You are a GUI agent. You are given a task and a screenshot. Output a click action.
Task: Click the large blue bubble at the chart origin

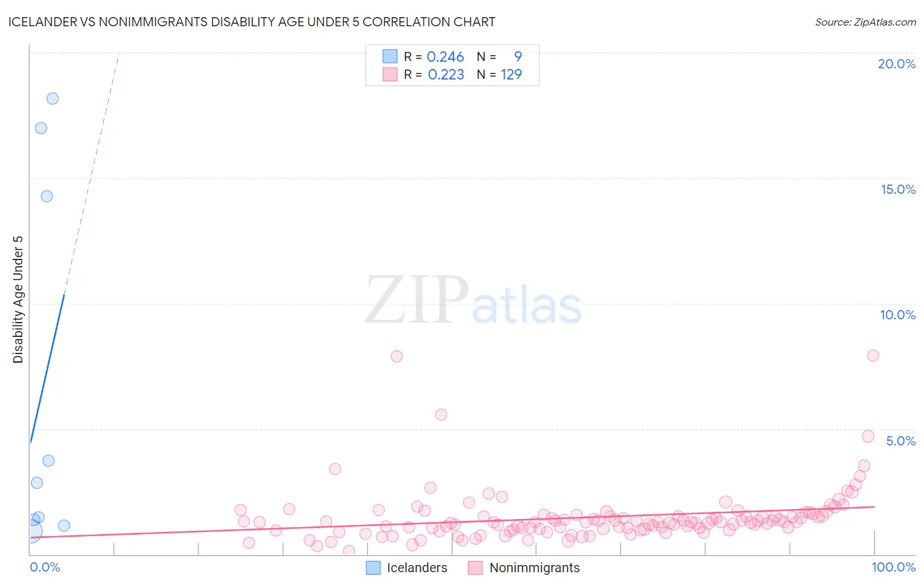click(31, 531)
